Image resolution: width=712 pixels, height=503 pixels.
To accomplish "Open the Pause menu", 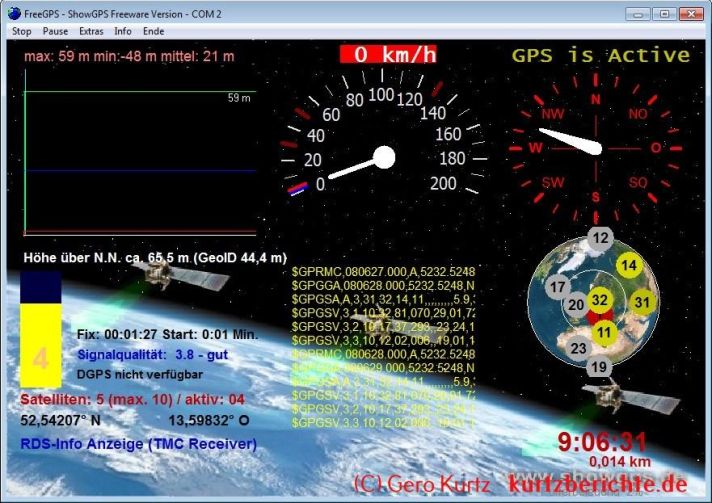I will [x=55, y=31].
